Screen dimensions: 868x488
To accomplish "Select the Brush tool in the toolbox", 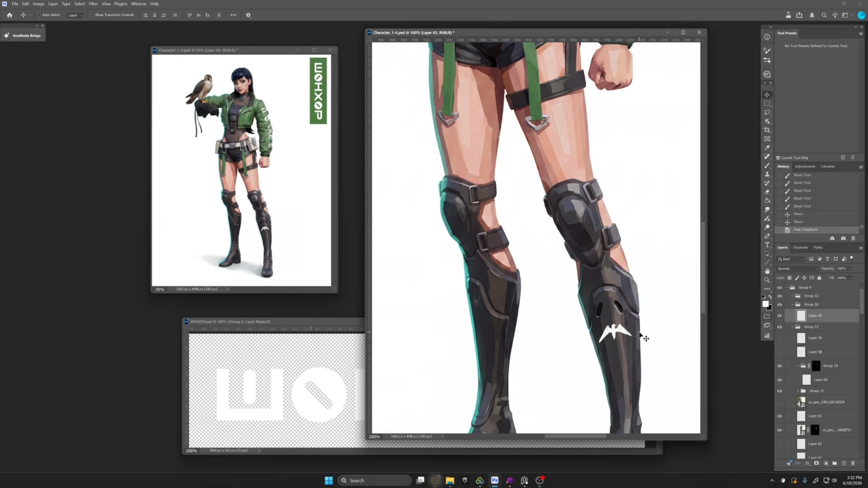I will pyautogui.click(x=767, y=166).
